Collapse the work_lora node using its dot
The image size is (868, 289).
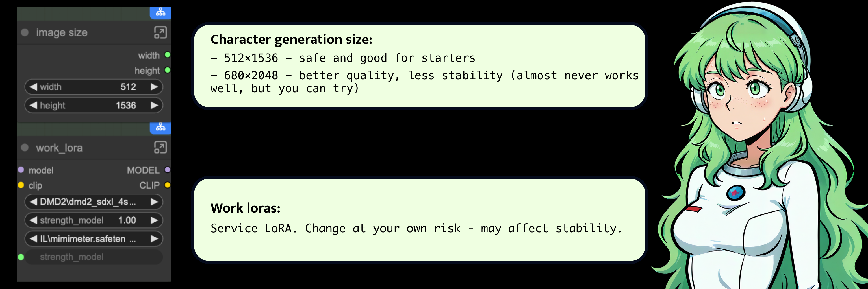click(x=25, y=147)
